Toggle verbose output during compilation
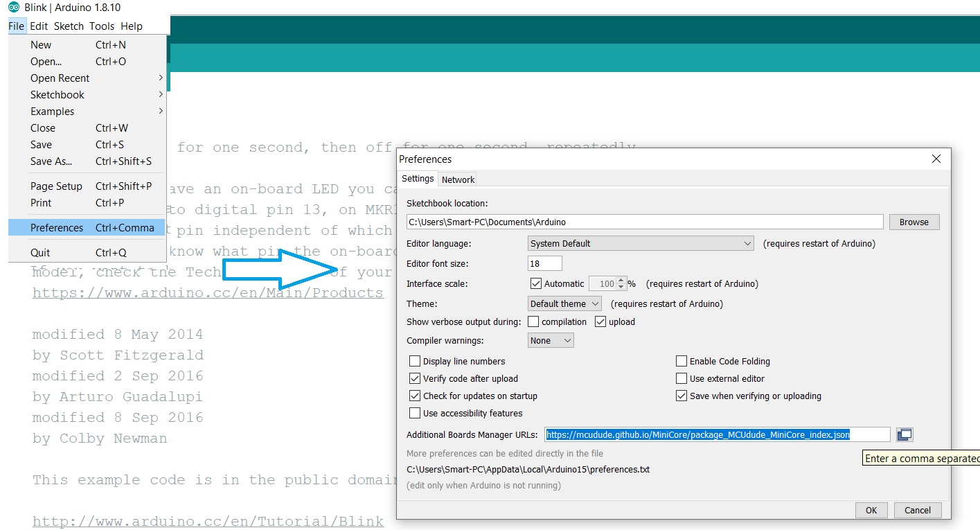The height and width of the screenshot is (530, 980). pos(533,321)
